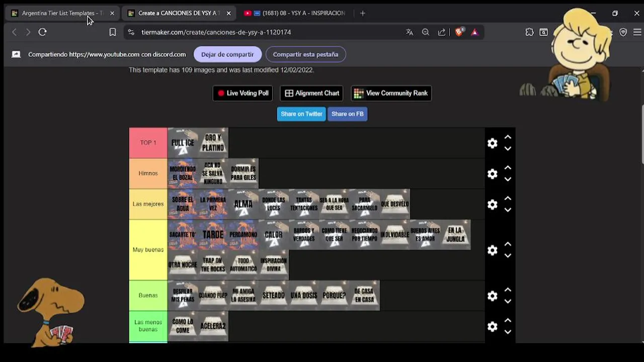Click the zoom magnifier icon in address bar
This screenshot has height=362, width=644.
[x=426, y=32]
